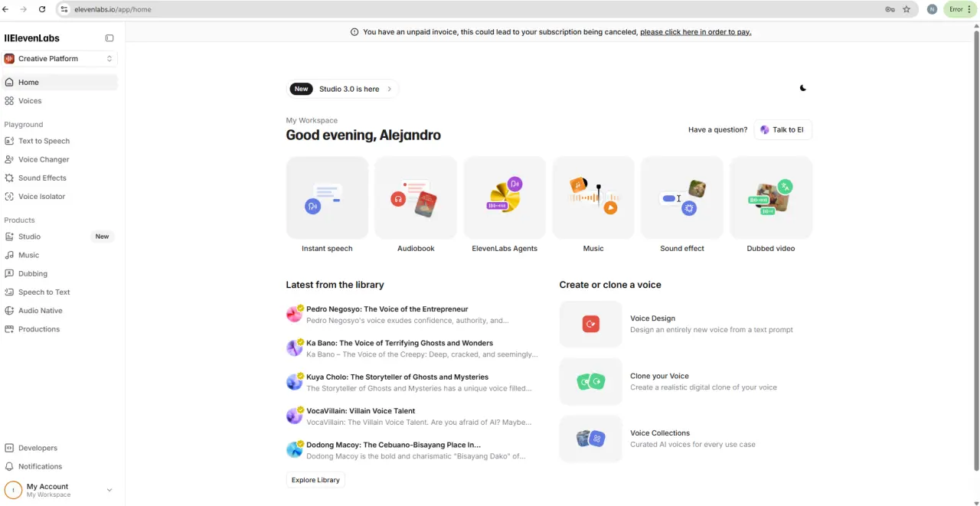
Task: Click the Productions icon in sidebar
Action: [x=9, y=329]
